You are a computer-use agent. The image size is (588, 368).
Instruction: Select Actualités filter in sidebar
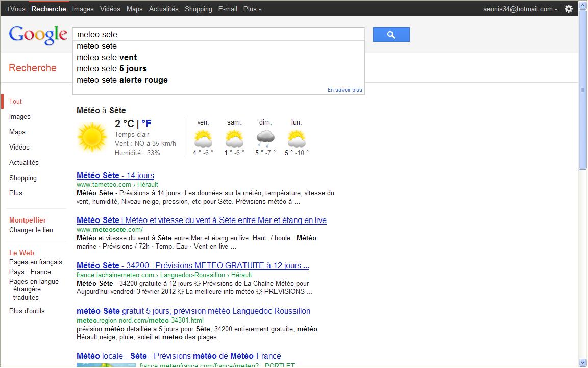point(24,163)
